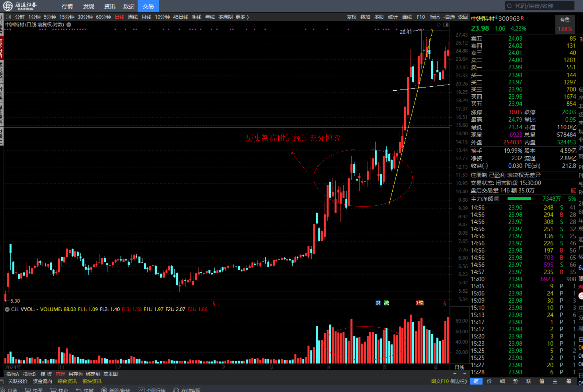The image size is (583, 392).
Task: Switch to the 5分钟 period
Action: [x=50, y=17]
